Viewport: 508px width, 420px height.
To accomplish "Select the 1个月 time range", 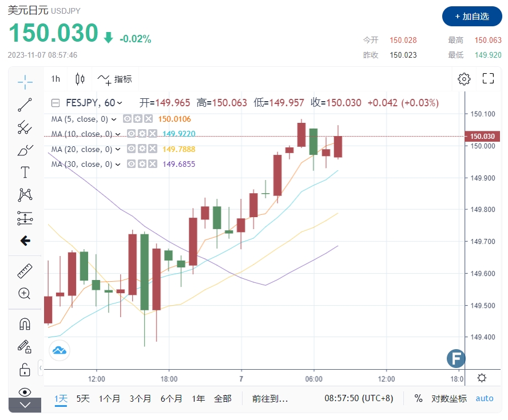I will click(110, 398).
